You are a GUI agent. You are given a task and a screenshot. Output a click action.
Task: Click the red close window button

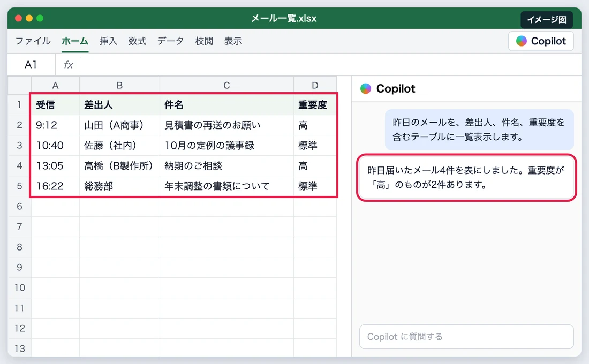[18, 18]
